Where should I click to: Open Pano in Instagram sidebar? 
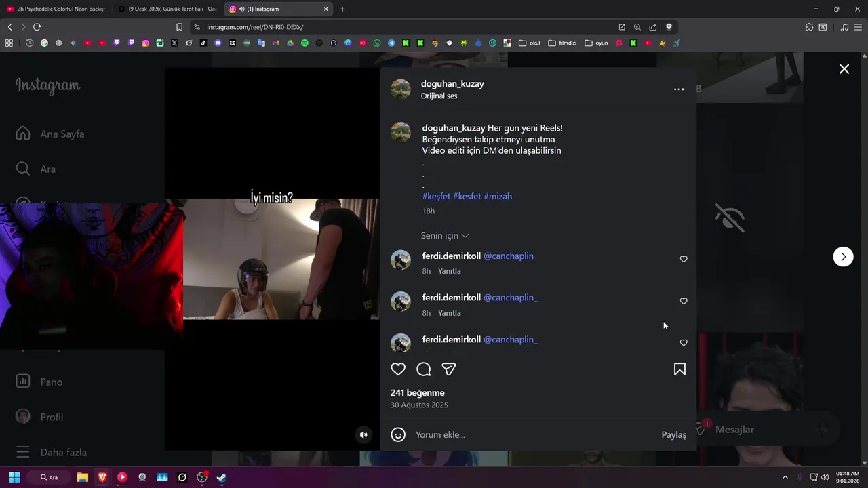coord(39,382)
